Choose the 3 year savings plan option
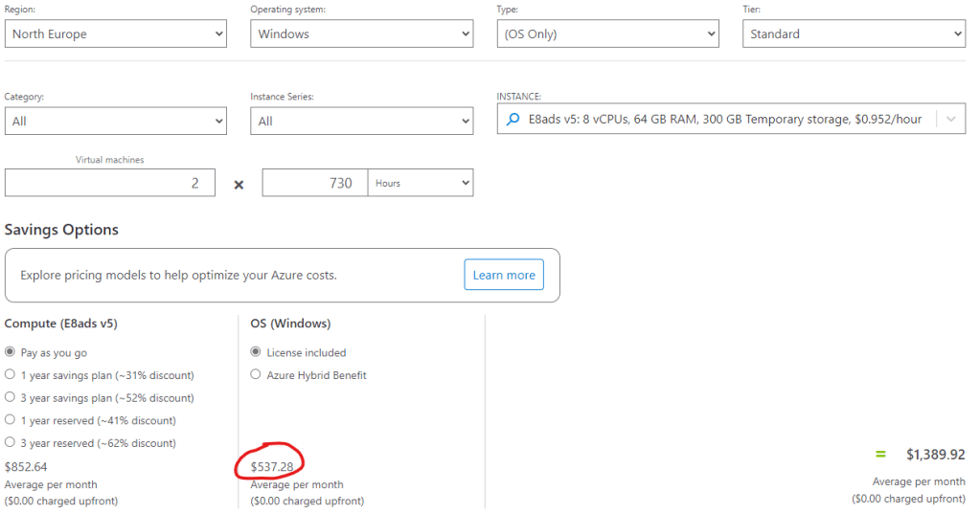Image resolution: width=980 pixels, height=514 pixels. tap(11, 398)
